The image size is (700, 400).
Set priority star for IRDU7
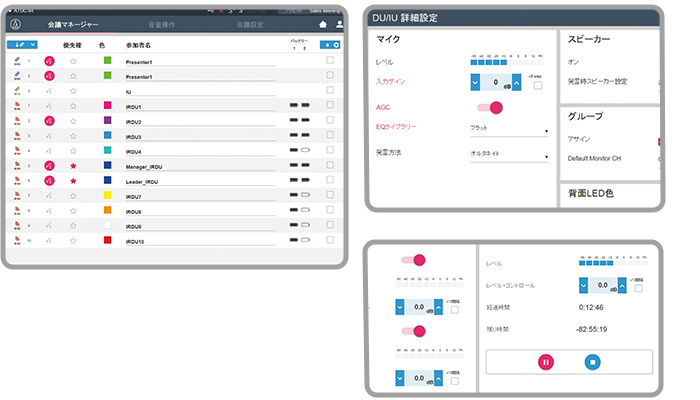pyautogui.click(x=73, y=196)
